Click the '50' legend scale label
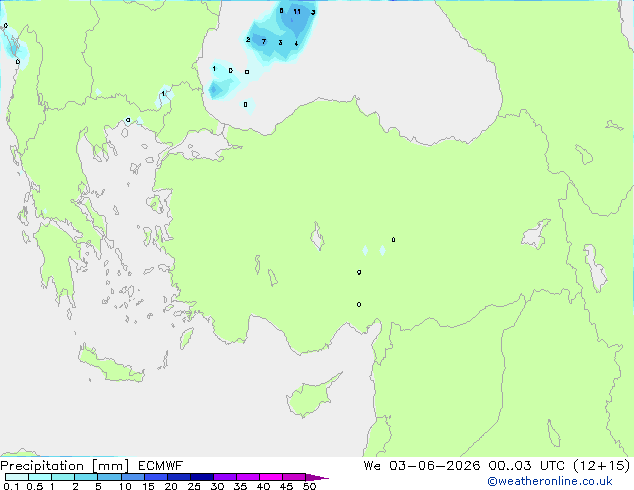Viewport: 634px width, 490px height. [309, 486]
